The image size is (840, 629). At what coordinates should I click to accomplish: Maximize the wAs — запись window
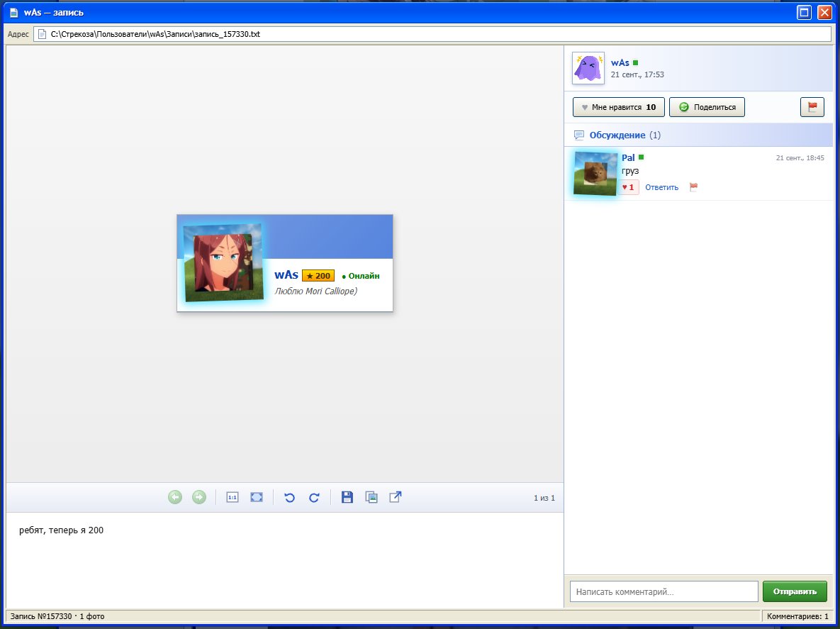coord(804,12)
